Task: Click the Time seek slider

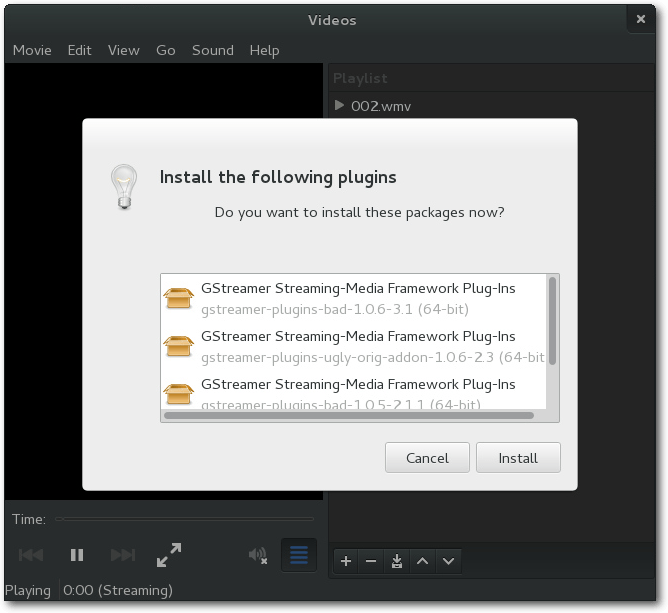Action: pyautogui.click(x=184, y=519)
